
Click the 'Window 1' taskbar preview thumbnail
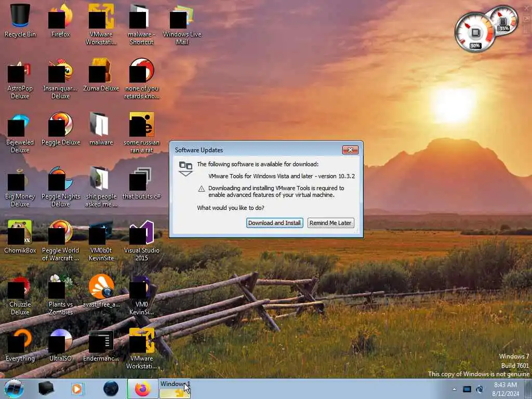tap(176, 389)
